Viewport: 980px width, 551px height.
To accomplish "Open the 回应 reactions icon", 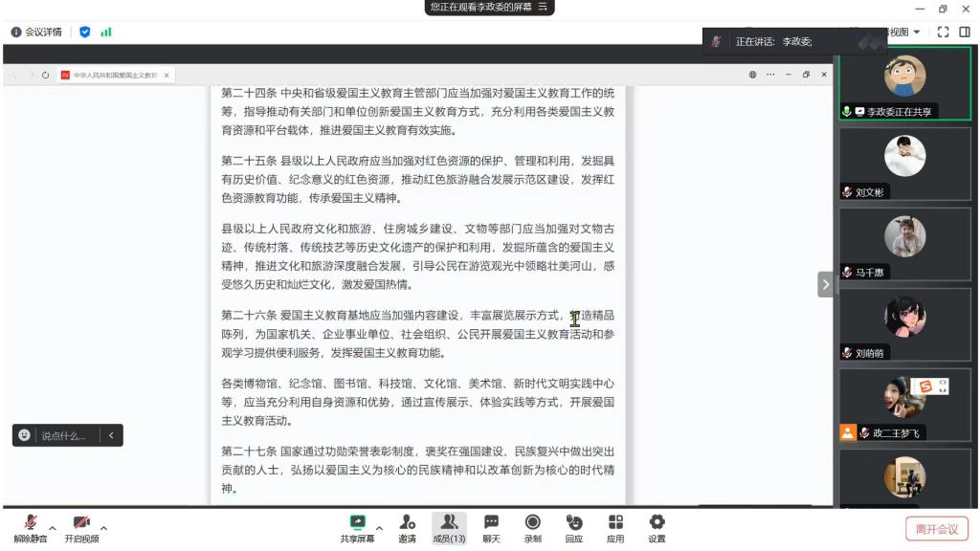I will coord(573,527).
